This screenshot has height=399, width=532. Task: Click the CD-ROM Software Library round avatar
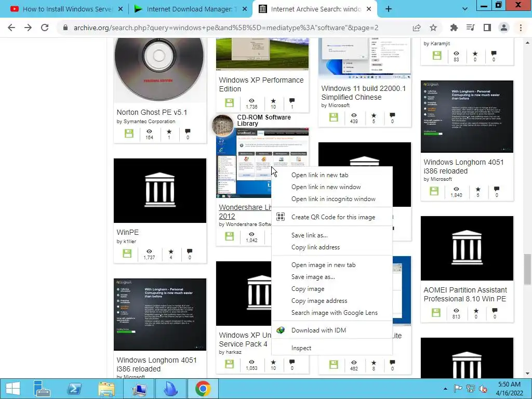[x=223, y=125]
